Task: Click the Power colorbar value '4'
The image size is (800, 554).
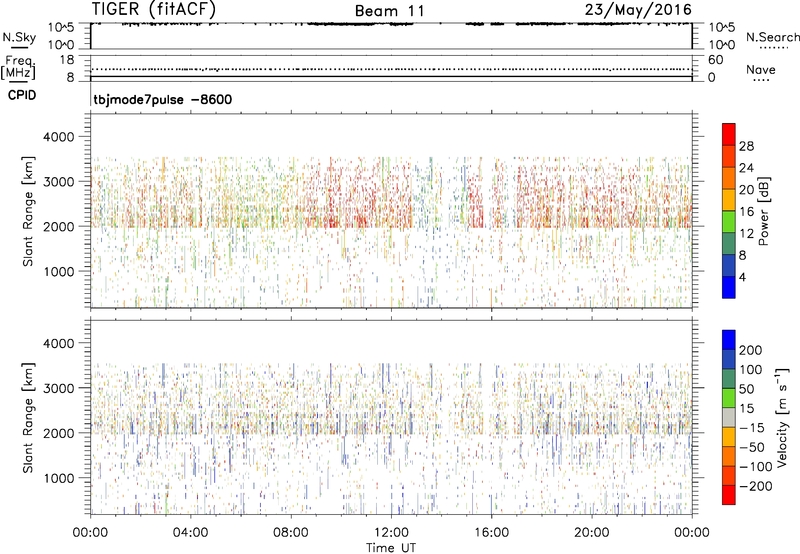Action: pos(742,277)
